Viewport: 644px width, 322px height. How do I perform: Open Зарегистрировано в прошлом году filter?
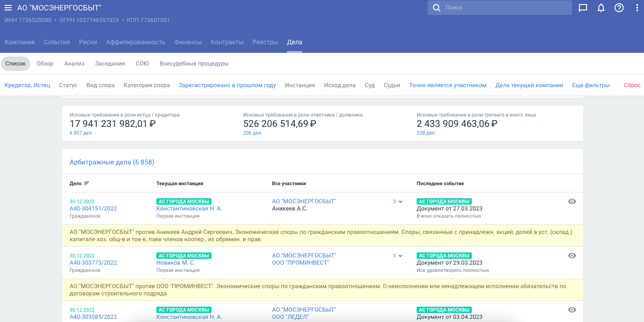227,85
